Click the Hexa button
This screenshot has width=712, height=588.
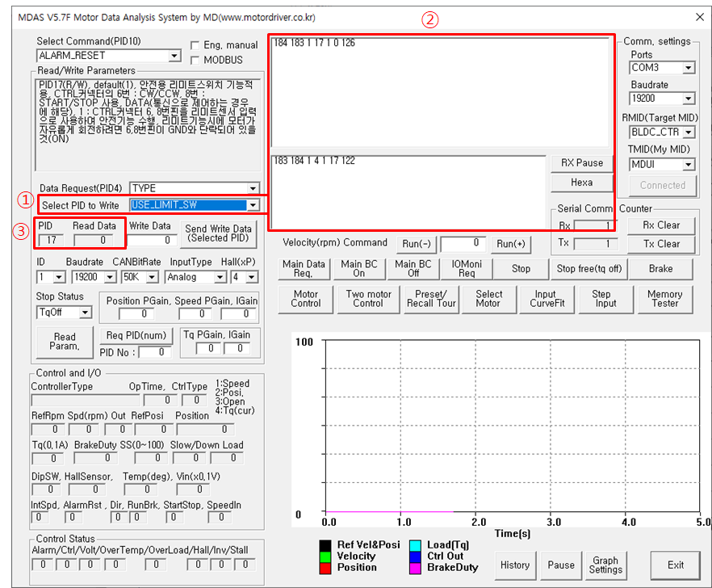(x=582, y=183)
